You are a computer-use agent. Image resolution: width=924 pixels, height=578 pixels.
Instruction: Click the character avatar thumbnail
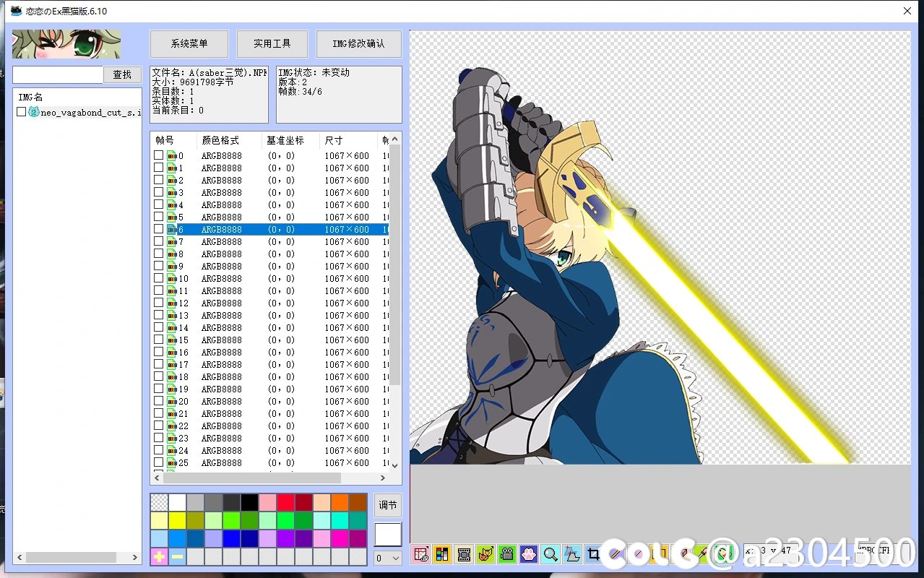(66, 44)
